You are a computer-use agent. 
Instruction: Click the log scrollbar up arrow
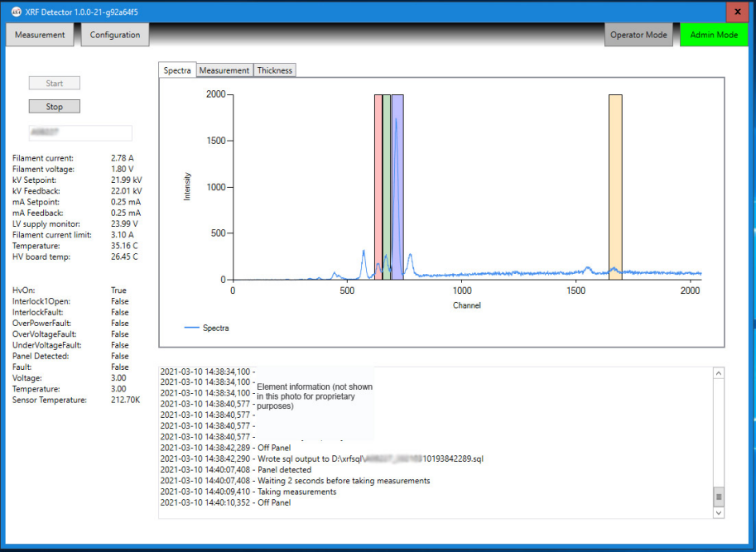pos(719,373)
